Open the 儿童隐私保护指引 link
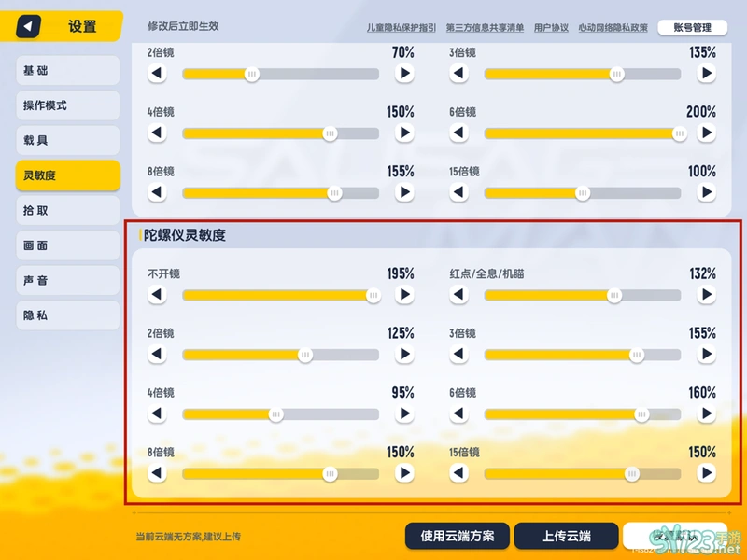 [402, 28]
